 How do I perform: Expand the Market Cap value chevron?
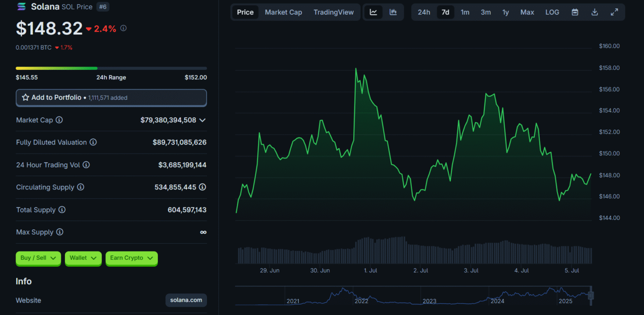[202, 120]
